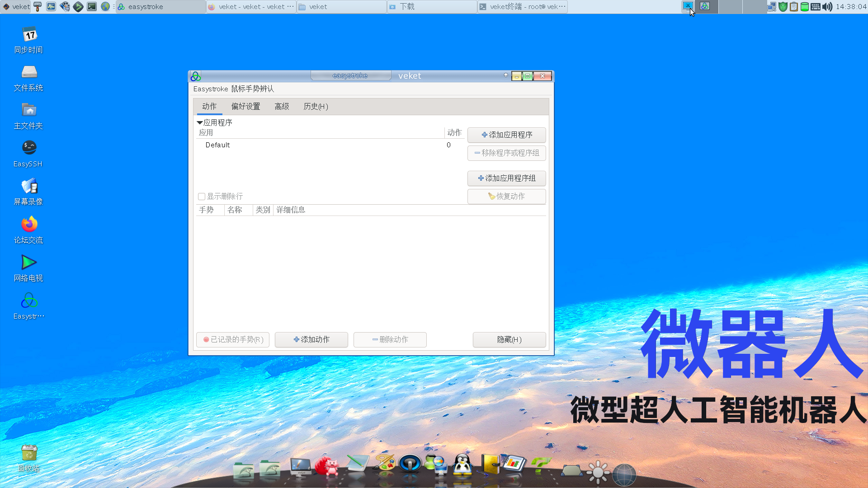Click the Easystroke window title icon

point(195,76)
